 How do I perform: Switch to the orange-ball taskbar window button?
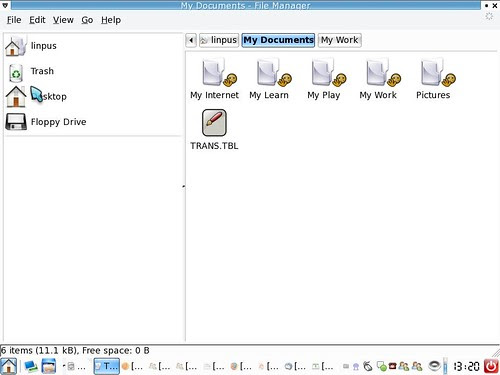pyautogui.click(x=133, y=367)
